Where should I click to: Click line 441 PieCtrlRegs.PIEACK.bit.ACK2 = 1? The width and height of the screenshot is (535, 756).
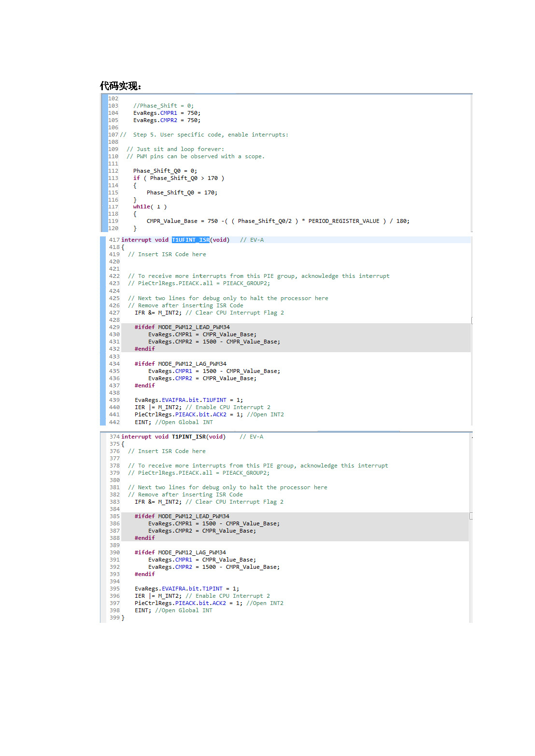[209, 414]
